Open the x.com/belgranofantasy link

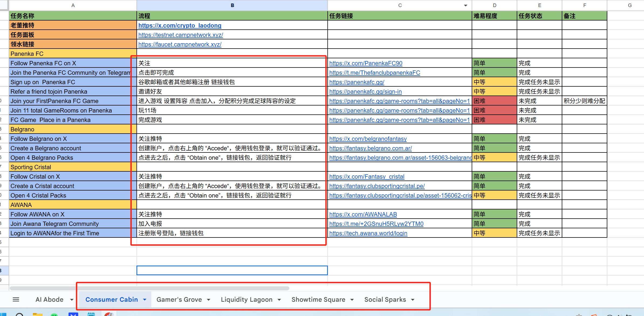click(368, 139)
